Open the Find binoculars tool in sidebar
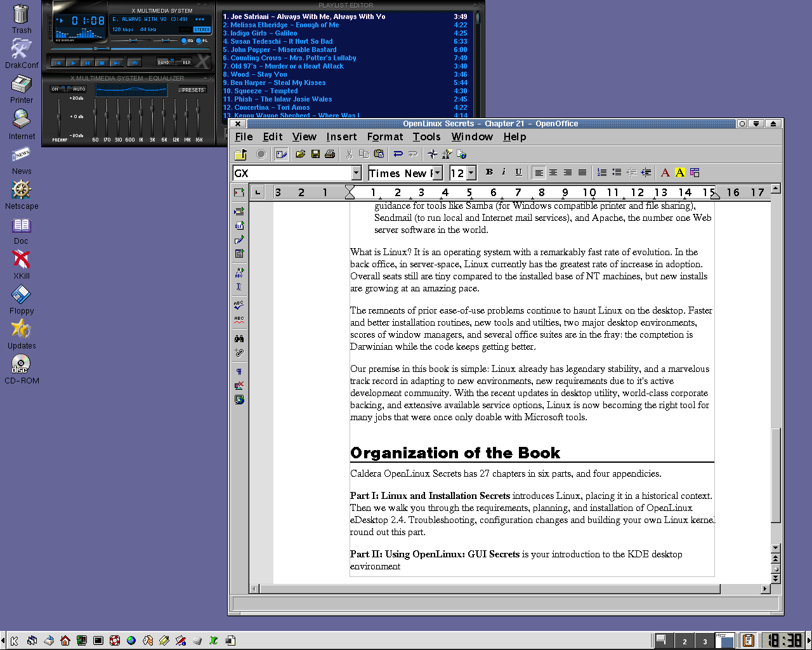This screenshot has width=812, height=650. pos(239,339)
